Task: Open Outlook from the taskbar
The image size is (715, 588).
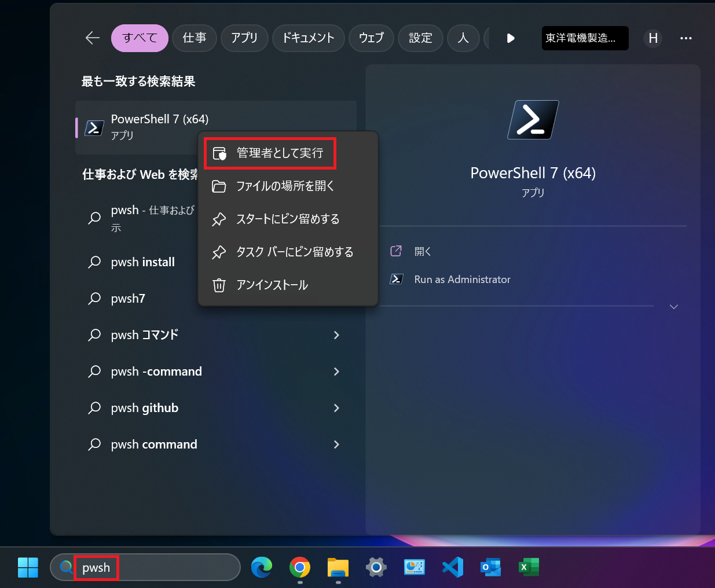Action: pyautogui.click(x=490, y=567)
